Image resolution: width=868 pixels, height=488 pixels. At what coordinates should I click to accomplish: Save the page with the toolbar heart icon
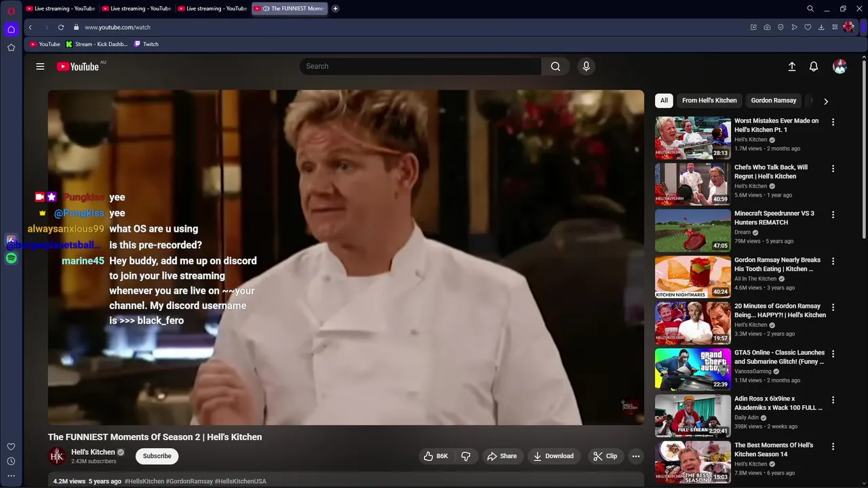tap(808, 27)
